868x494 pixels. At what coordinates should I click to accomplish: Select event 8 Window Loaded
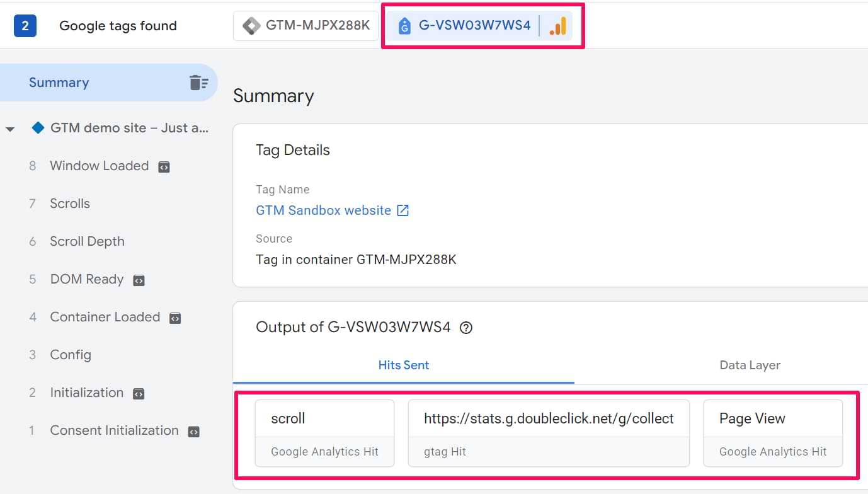(99, 166)
